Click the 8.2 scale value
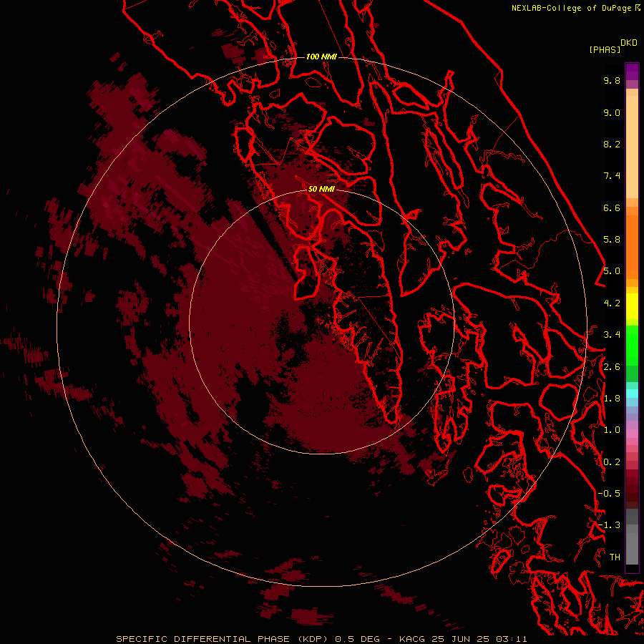This screenshot has height=644, width=644. (x=612, y=144)
